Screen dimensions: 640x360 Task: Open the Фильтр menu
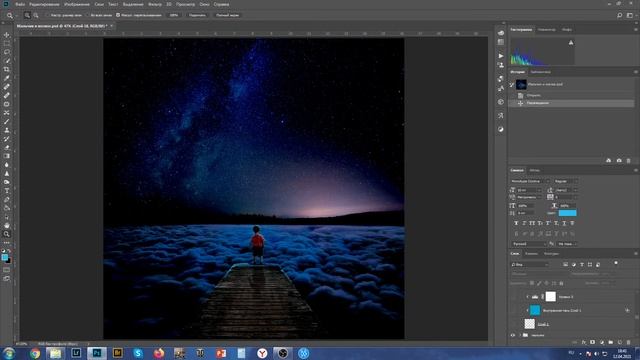(155, 4)
